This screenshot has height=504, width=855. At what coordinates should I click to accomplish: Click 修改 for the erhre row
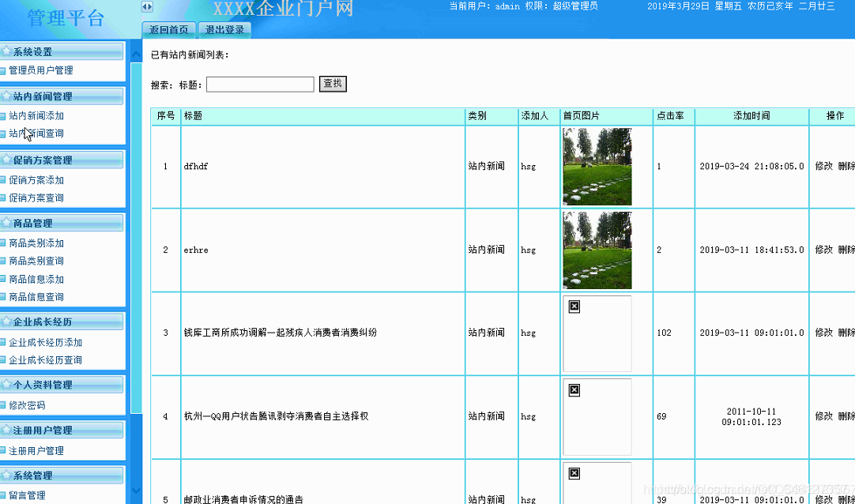tap(823, 250)
